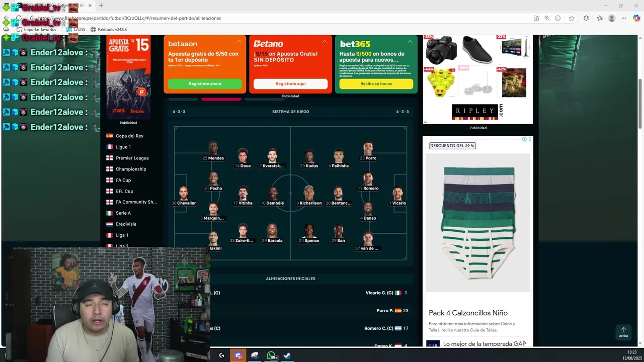Click the page vertical scrollbar thumb

(x=640, y=104)
